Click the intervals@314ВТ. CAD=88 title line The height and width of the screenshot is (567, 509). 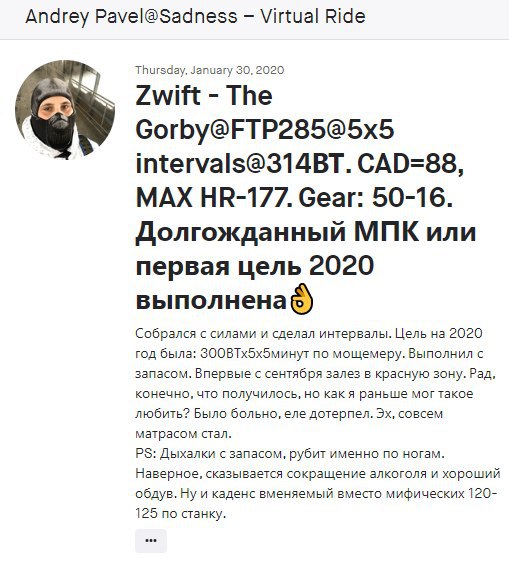point(299,165)
